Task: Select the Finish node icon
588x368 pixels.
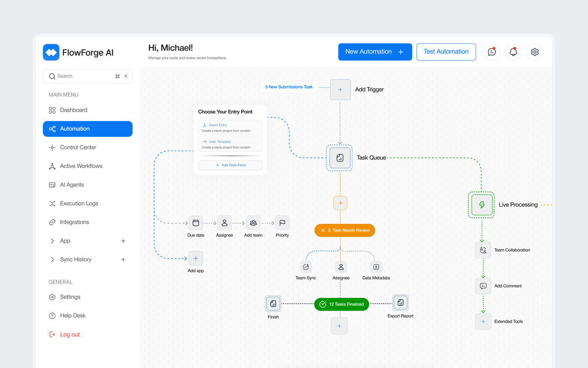Action: [x=273, y=304]
